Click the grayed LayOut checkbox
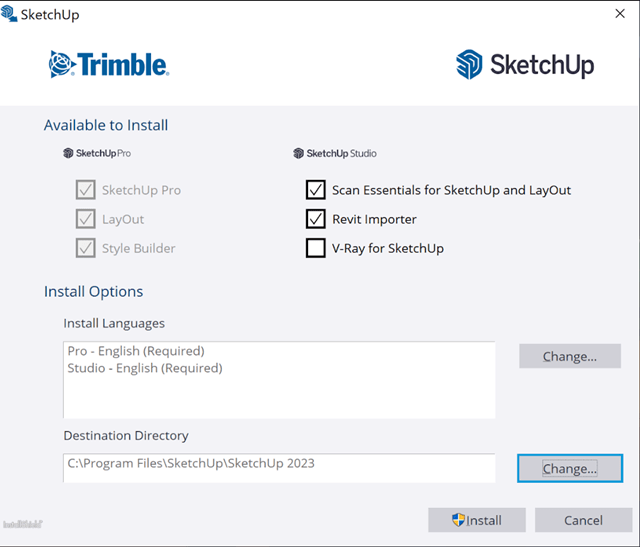Screen dimensions: 640x547 point(85,219)
